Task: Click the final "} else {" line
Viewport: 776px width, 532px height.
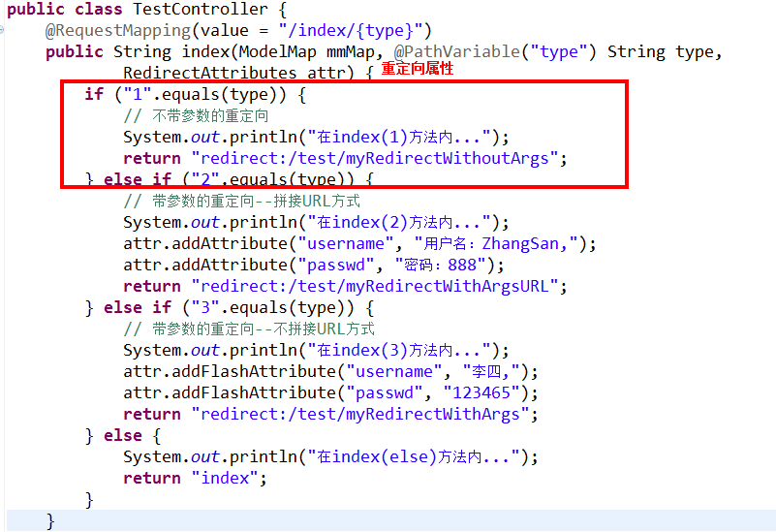Action: (123, 435)
